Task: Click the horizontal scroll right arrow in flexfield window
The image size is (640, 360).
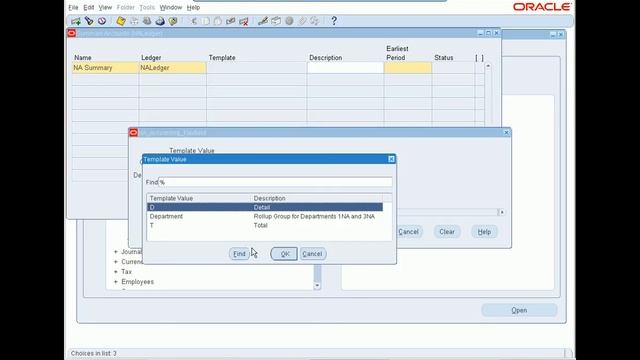Action: click(502, 212)
